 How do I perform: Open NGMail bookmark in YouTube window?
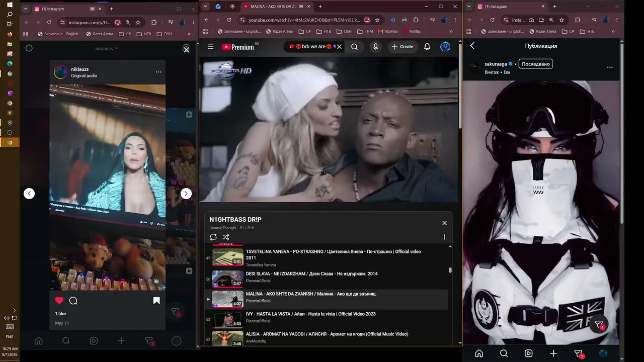click(387, 31)
